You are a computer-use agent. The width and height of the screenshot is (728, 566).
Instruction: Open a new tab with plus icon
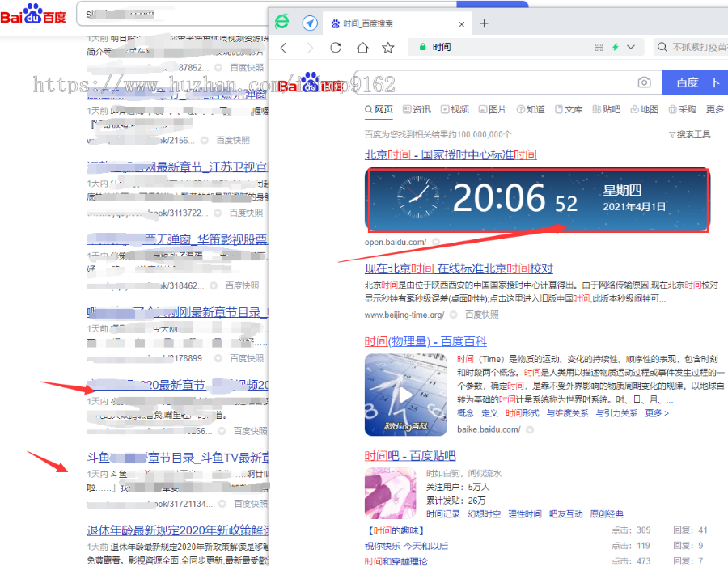pos(484,23)
